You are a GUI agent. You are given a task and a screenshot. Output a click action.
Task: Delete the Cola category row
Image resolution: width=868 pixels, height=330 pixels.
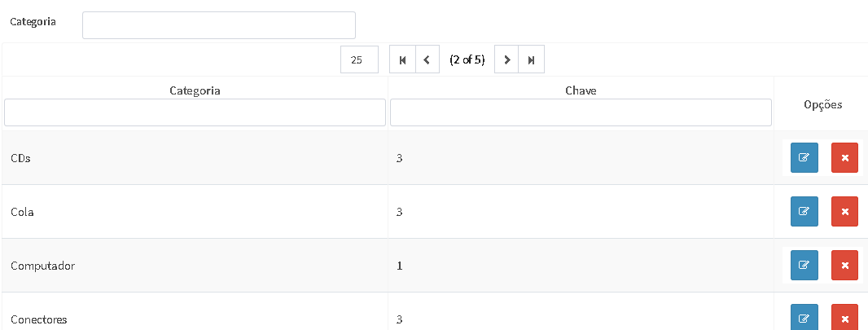click(844, 212)
